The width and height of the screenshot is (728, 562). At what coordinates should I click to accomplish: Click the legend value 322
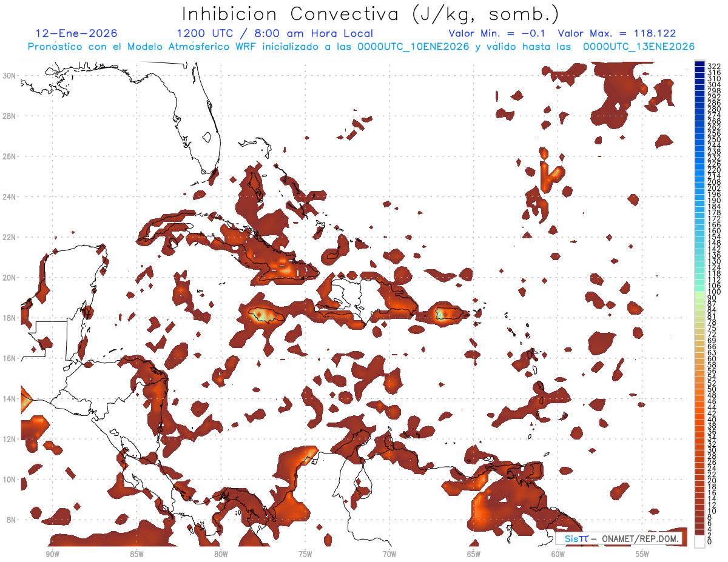714,66
